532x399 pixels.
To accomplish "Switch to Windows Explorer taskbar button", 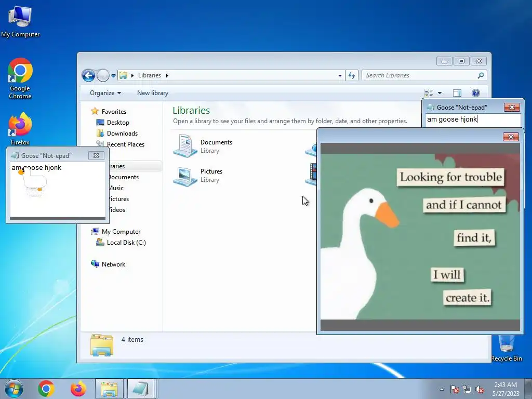I will click(x=109, y=389).
